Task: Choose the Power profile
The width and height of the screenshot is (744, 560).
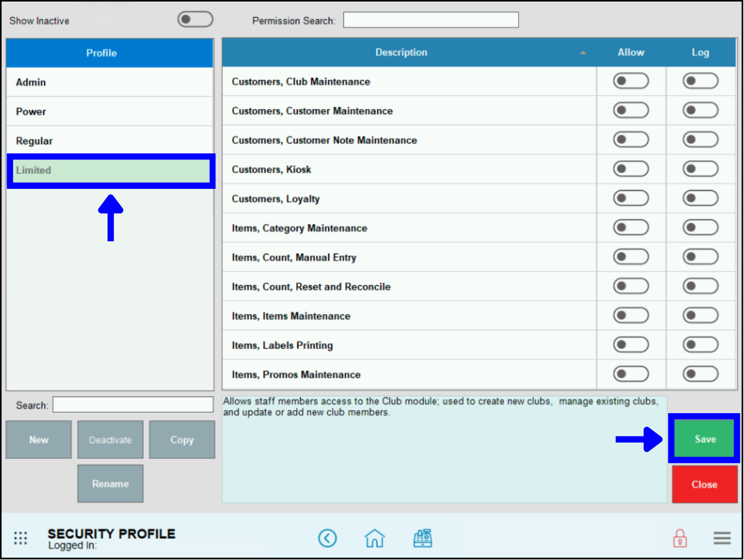Action: click(109, 111)
